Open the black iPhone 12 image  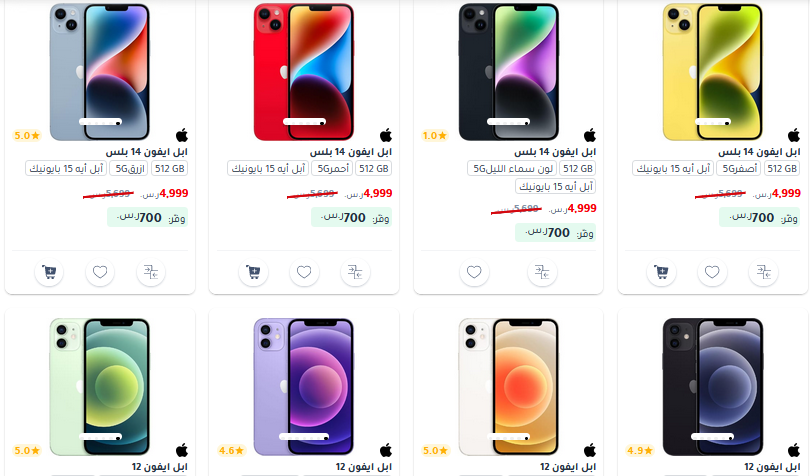pyautogui.click(x=712, y=387)
